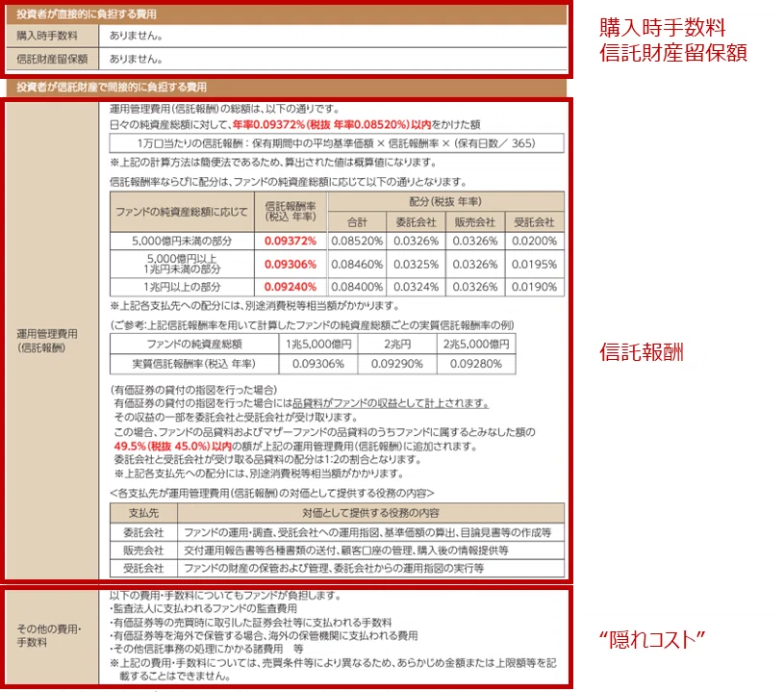Select the red '0.09240%' cell
The height and width of the screenshot is (692, 784).
291,287
